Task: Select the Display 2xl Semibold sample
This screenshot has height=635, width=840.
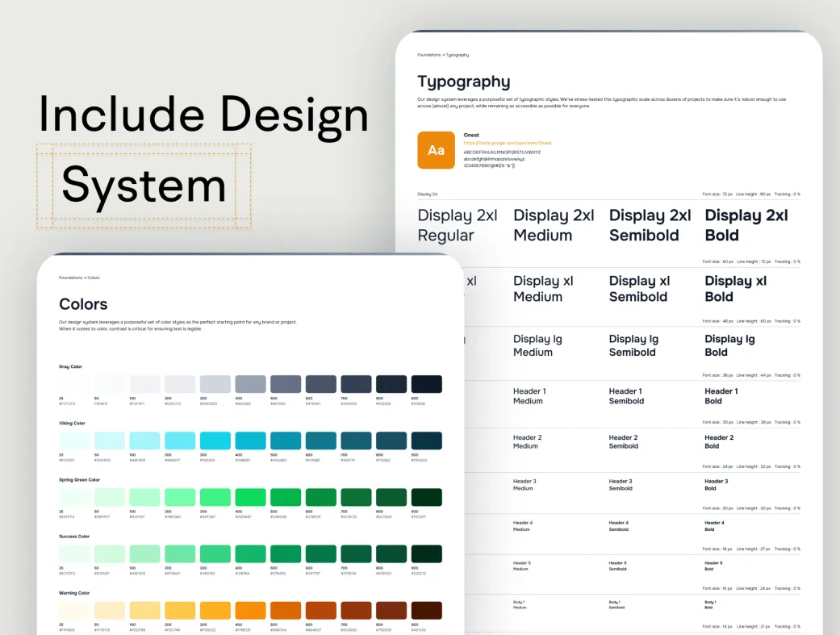Action: click(650, 225)
